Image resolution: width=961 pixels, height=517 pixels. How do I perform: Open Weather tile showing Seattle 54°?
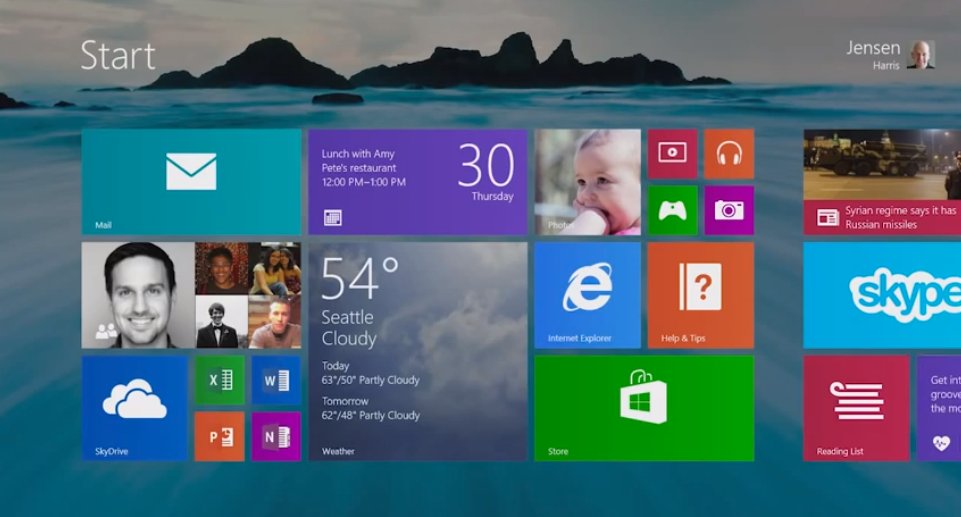[x=417, y=351]
